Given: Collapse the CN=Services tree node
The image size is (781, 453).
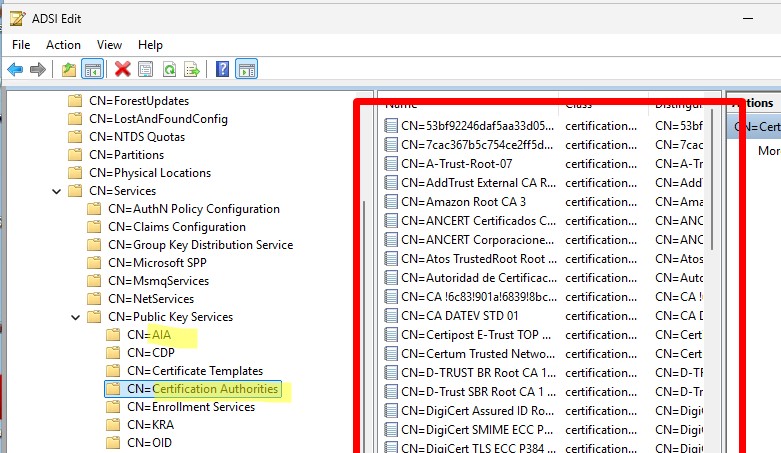Looking at the screenshot, I should tap(57, 191).
